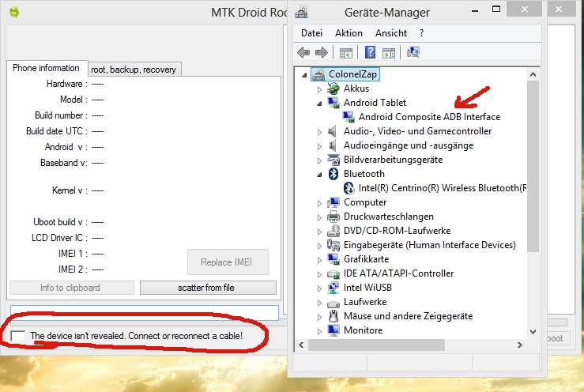Click the Akkus battery icon
The width and height of the screenshot is (584, 392).
(333, 89)
